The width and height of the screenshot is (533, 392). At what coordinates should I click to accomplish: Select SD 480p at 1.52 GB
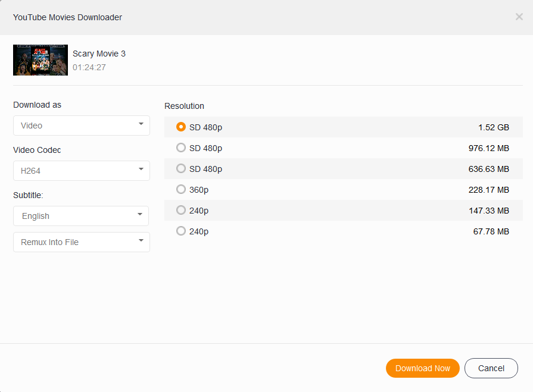(181, 127)
